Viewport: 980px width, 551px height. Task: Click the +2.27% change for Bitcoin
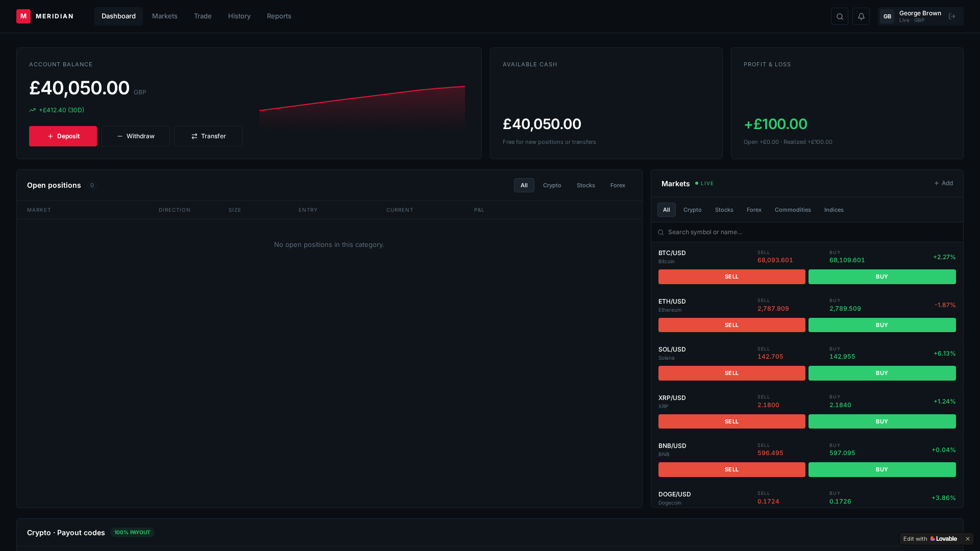tap(944, 257)
